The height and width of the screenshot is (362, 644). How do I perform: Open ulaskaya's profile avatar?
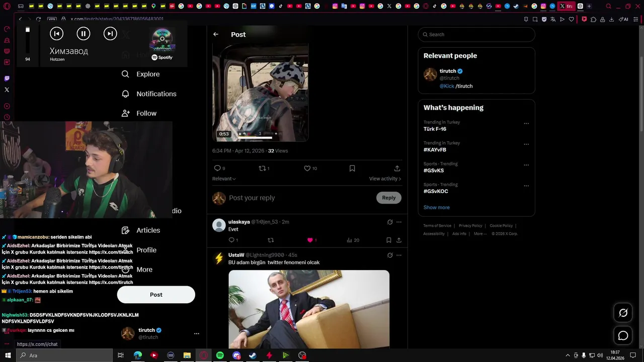(219, 225)
